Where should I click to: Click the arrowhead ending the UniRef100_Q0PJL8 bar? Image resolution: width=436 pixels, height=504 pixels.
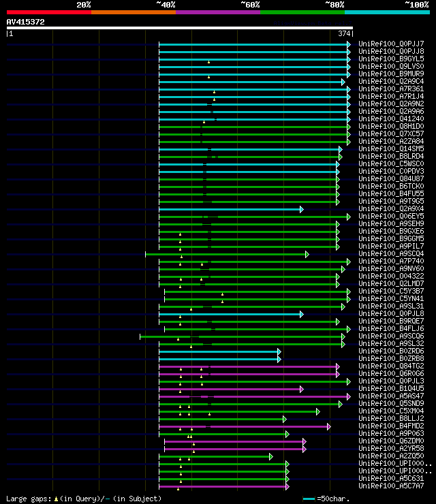click(x=302, y=315)
